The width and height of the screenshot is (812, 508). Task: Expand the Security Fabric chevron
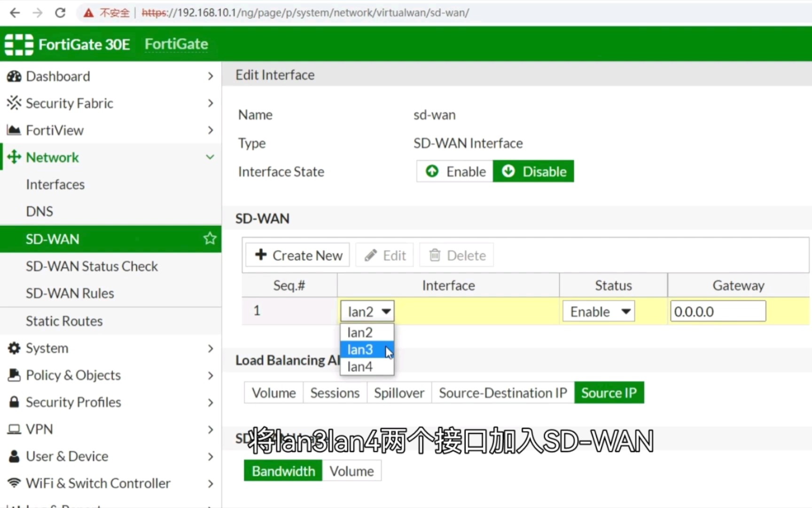click(x=210, y=103)
